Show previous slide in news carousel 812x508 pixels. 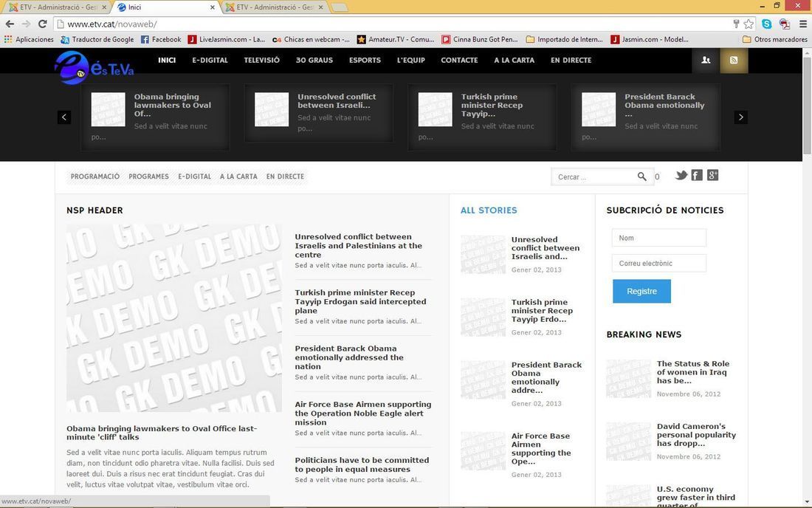tap(64, 117)
